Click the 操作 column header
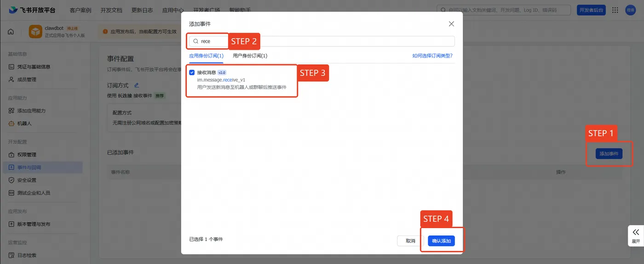Viewport: 644px width, 264px height. pos(561,172)
